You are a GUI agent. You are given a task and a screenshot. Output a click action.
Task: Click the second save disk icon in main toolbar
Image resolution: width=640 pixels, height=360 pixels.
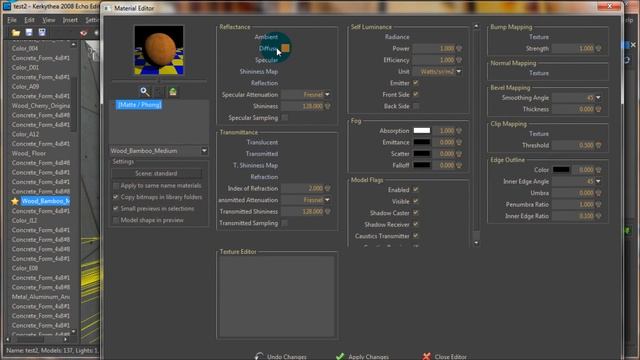(x=42, y=32)
